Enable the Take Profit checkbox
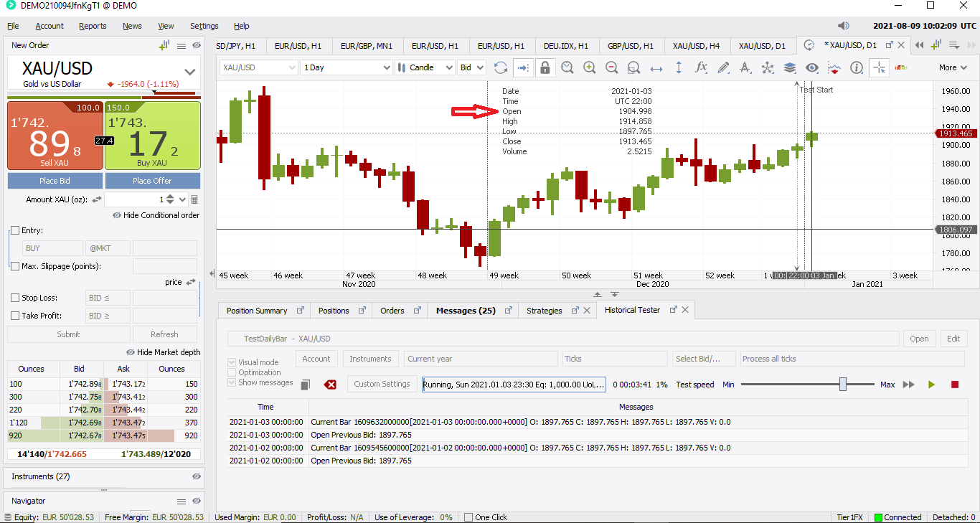This screenshot has height=523, width=980. 15,316
